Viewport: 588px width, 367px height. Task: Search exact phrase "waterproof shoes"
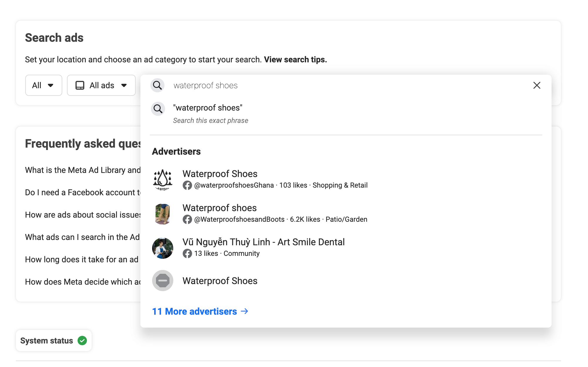coord(346,114)
